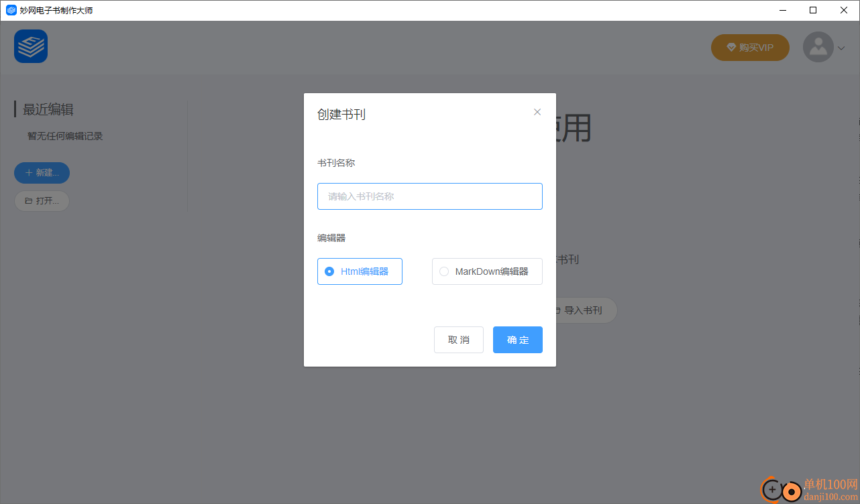Click the 最近编辑 heading
Image resolution: width=860 pixels, height=504 pixels.
tap(48, 109)
